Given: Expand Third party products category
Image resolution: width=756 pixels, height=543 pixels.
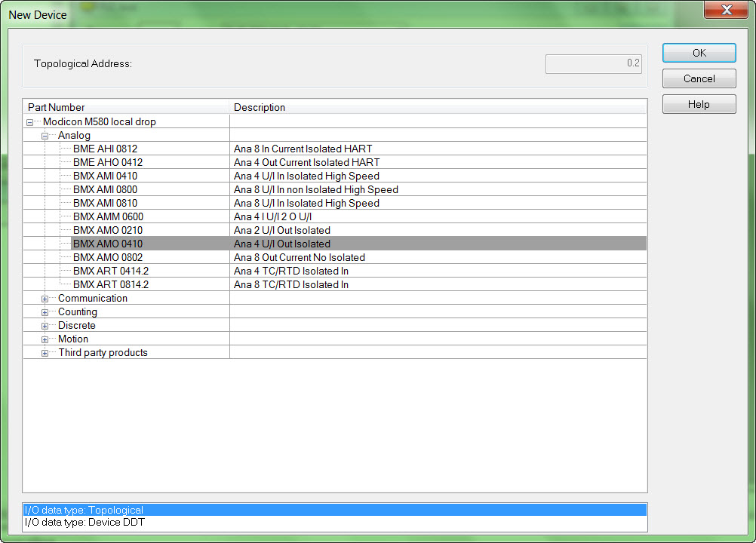Looking at the screenshot, I should pyautogui.click(x=45, y=353).
